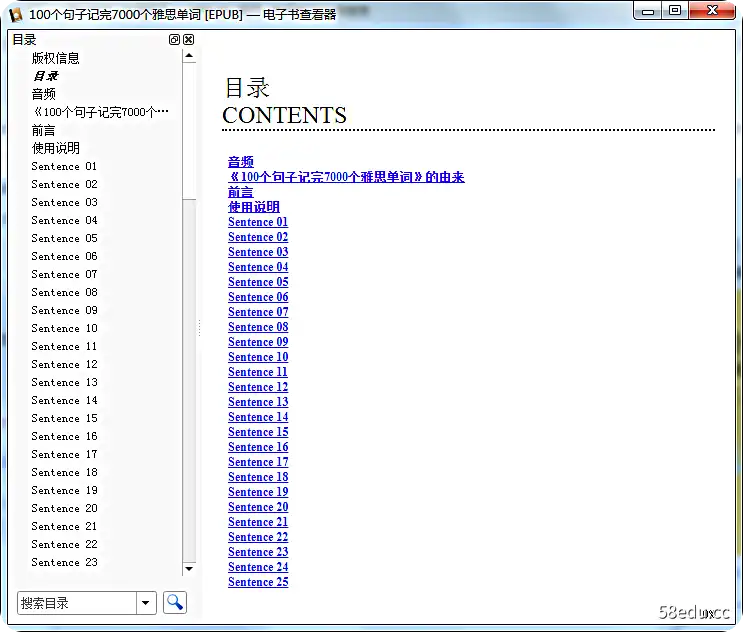Select 使用说明 in the sidebar tree

tap(55, 148)
